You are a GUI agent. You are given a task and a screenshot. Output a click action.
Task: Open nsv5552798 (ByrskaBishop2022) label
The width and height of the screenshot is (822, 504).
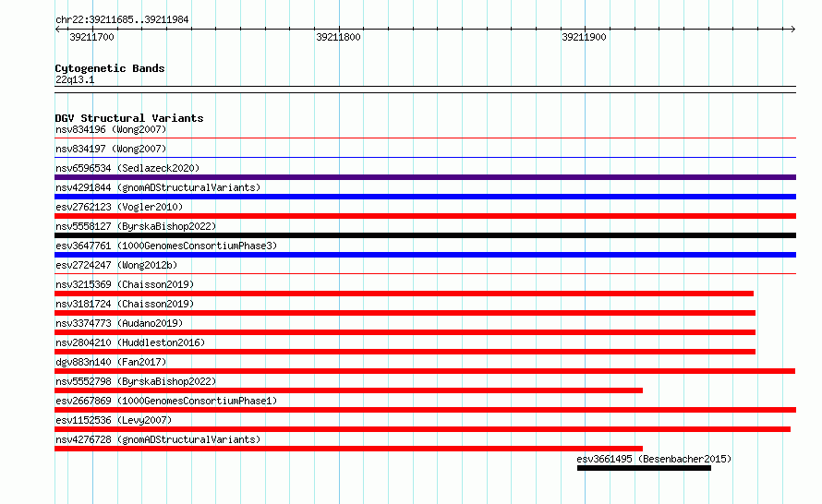[136, 381]
